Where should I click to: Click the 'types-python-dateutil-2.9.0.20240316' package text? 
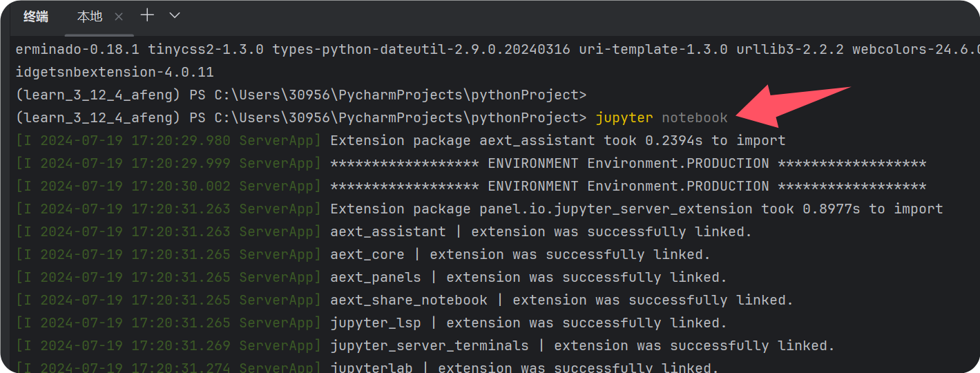point(421,49)
